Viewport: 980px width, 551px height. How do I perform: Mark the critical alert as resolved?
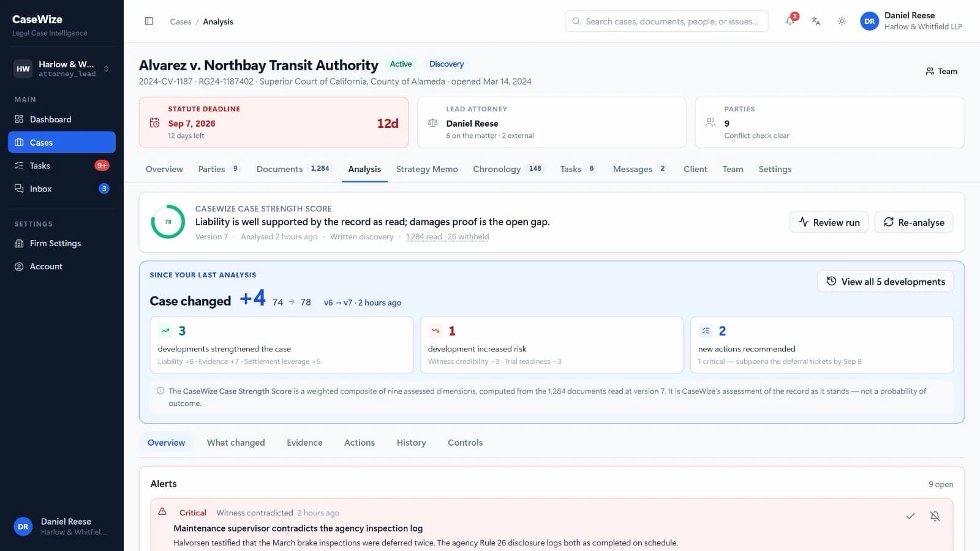[x=911, y=516]
